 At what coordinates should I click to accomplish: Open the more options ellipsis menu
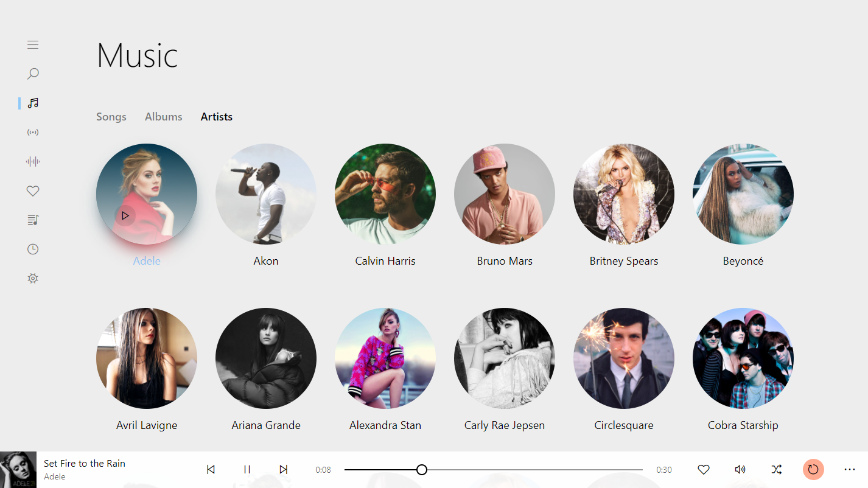point(850,469)
